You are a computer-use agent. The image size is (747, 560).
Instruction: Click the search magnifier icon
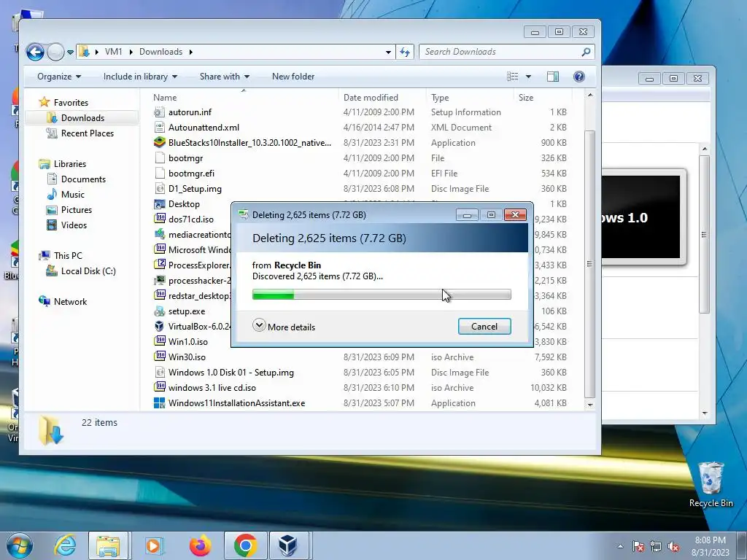point(586,52)
